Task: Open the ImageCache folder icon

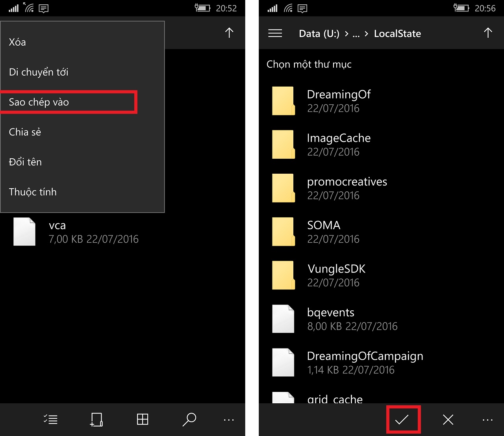Action: [x=283, y=145]
